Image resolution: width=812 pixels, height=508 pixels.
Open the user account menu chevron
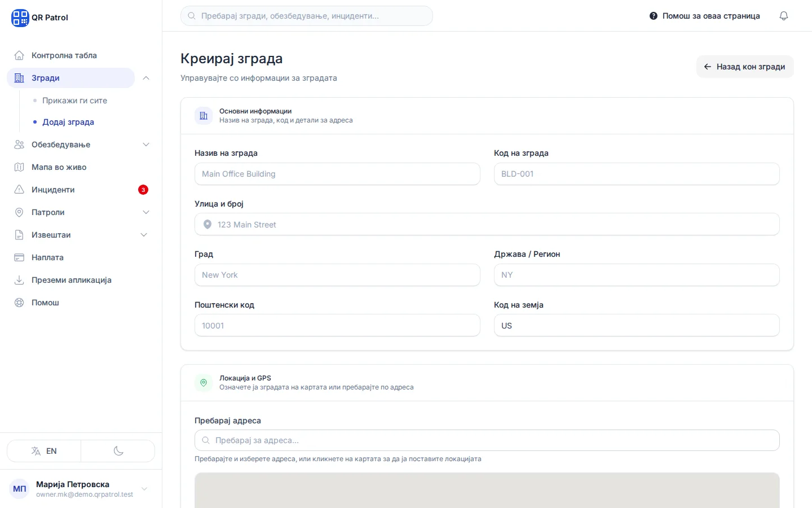[144, 489]
